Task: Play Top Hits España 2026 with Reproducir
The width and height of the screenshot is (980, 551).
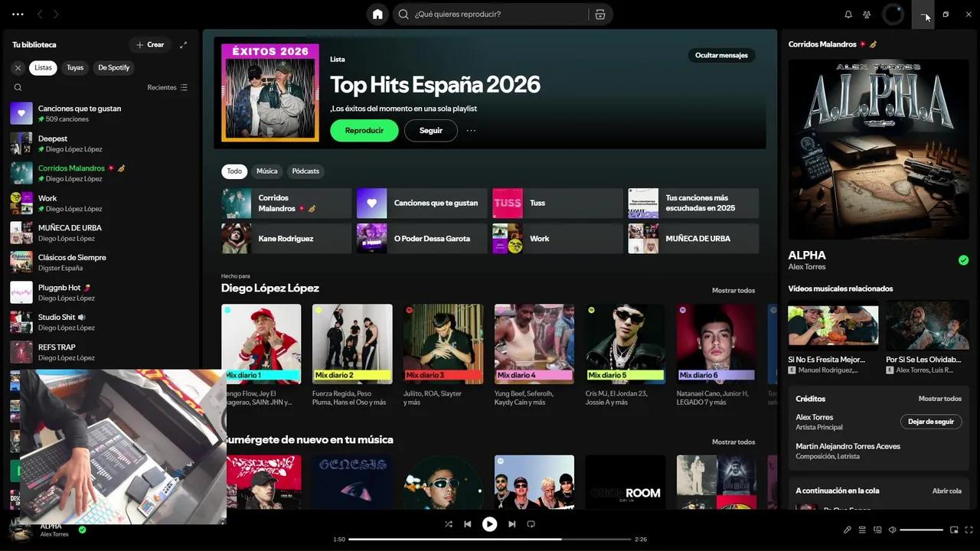Action: point(364,130)
